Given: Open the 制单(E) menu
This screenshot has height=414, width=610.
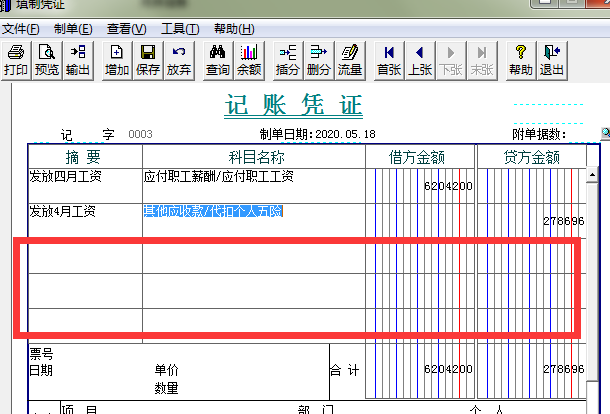Looking at the screenshot, I should 73,29.
